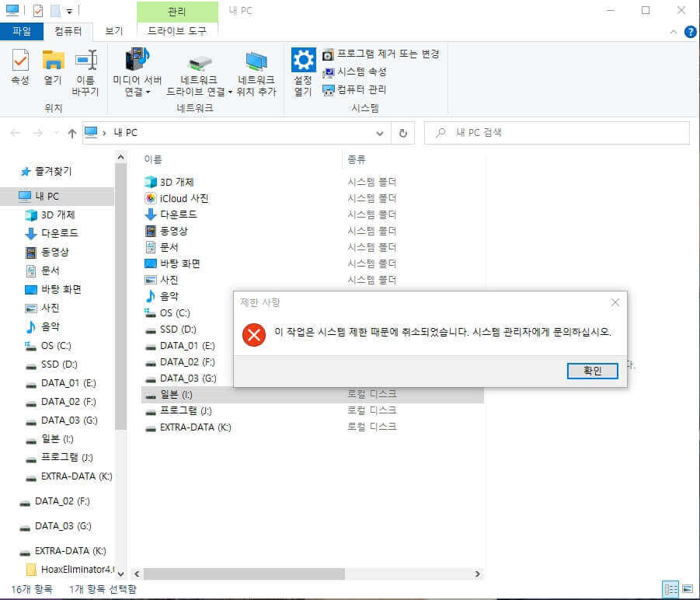Close the 제한 사항 dialog with X
700x600 pixels.
pos(615,302)
